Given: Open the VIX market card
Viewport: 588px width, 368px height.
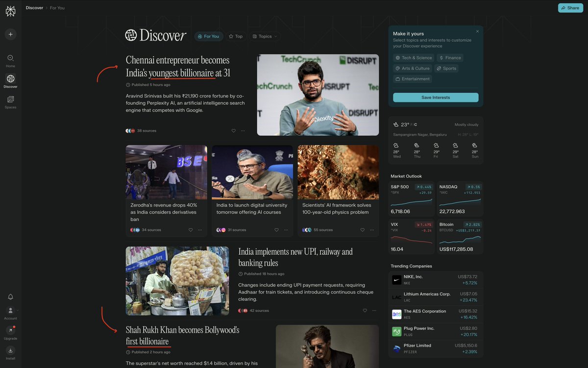Looking at the screenshot, I should (411, 237).
